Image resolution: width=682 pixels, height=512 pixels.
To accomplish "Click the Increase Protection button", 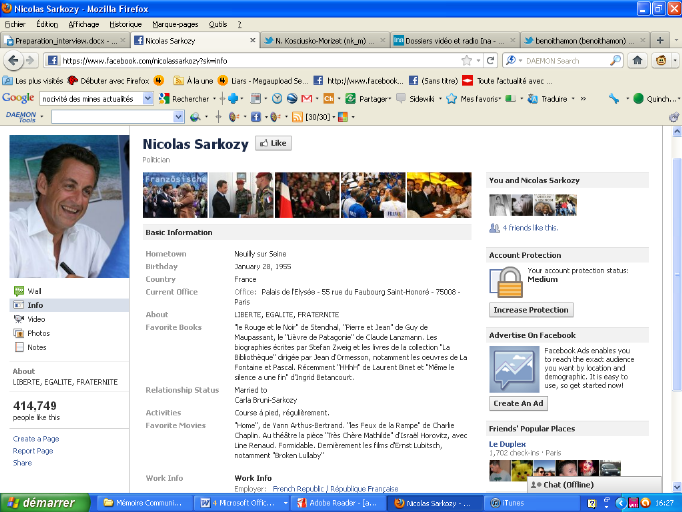I will click(x=531, y=310).
